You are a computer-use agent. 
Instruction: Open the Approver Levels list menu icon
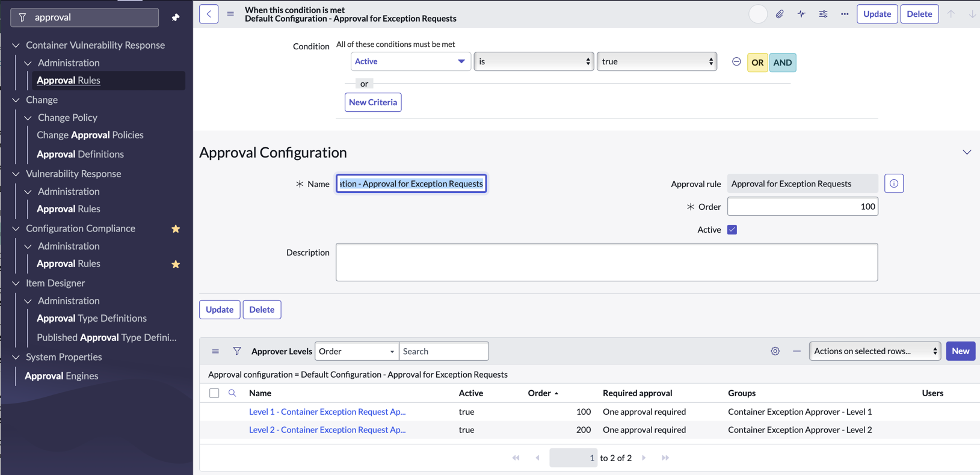(x=215, y=351)
